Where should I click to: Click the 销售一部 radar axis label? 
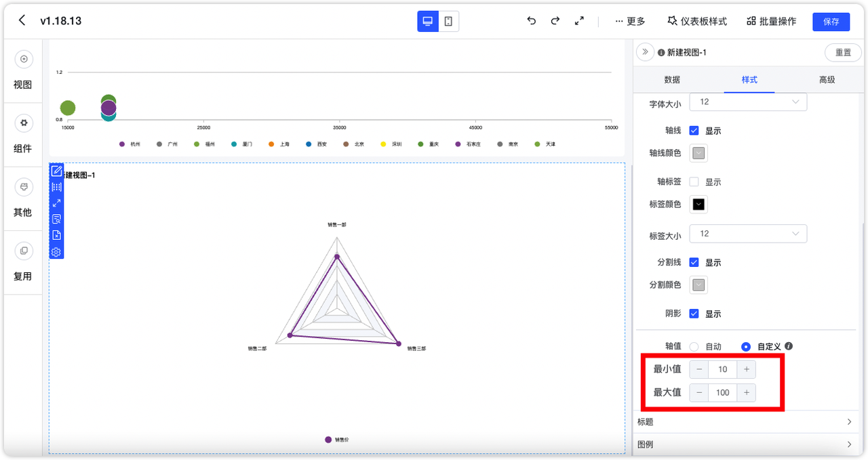tap(337, 224)
